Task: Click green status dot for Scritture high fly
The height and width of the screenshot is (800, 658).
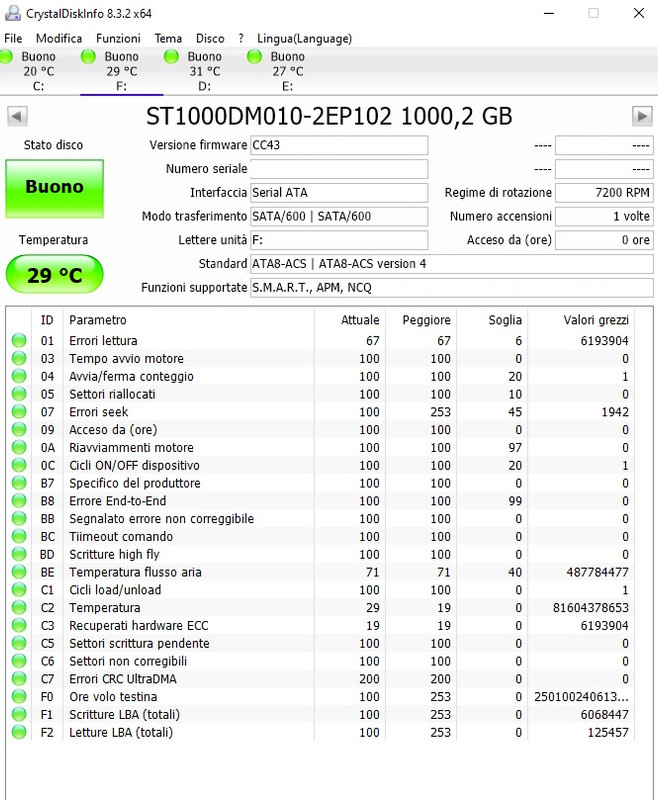Action: (19, 554)
